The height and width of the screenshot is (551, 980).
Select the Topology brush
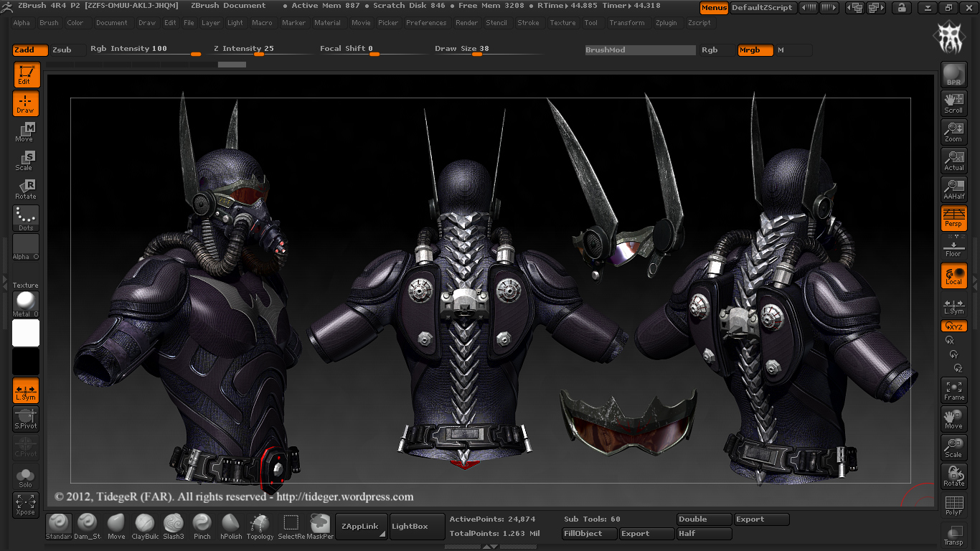pos(260,527)
